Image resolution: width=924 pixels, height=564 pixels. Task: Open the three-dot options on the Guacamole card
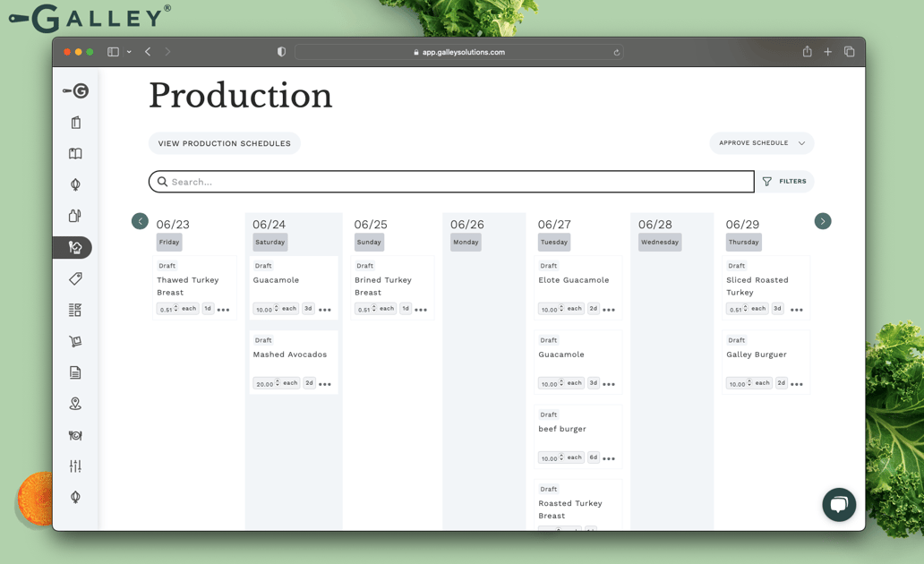(326, 308)
